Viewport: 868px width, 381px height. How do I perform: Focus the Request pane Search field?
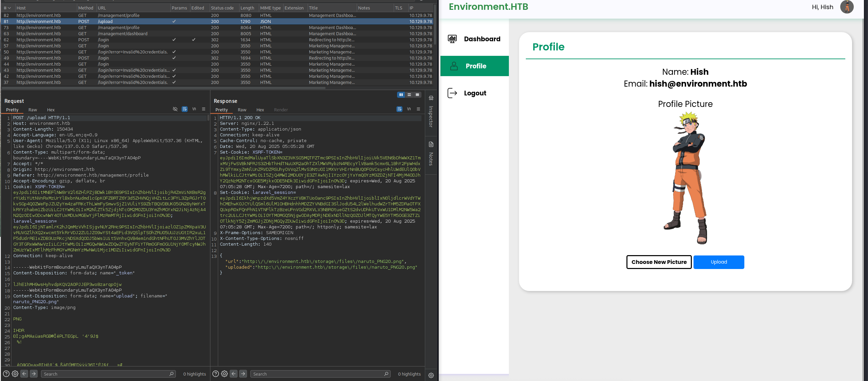(108, 374)
